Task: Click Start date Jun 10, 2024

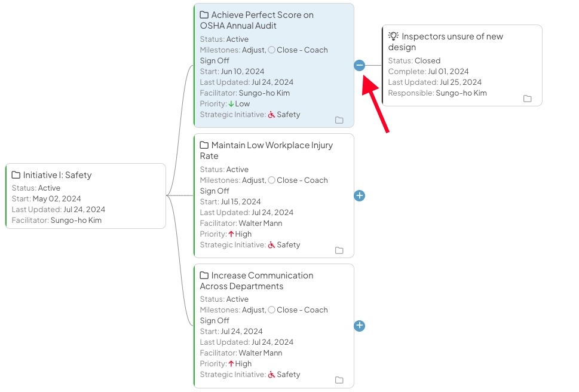Action: [232, 71]
